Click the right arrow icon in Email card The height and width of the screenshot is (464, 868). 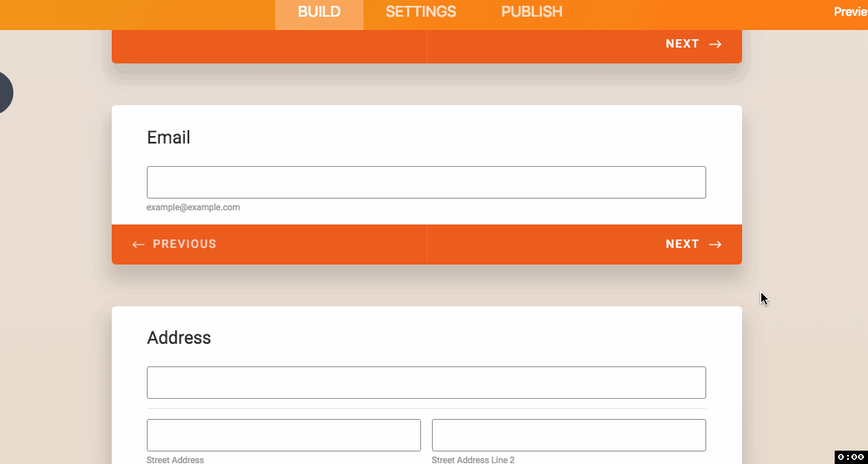[715, 245]
